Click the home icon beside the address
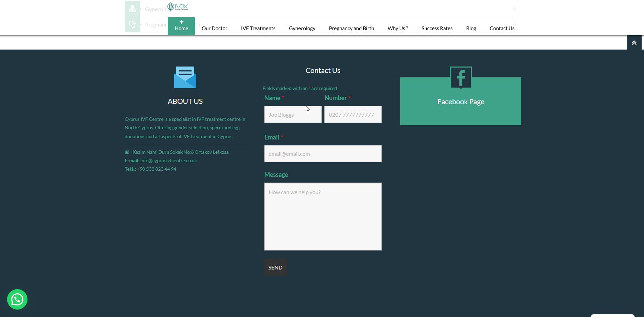Screen dimensions: 644x317 coord(127,152)
